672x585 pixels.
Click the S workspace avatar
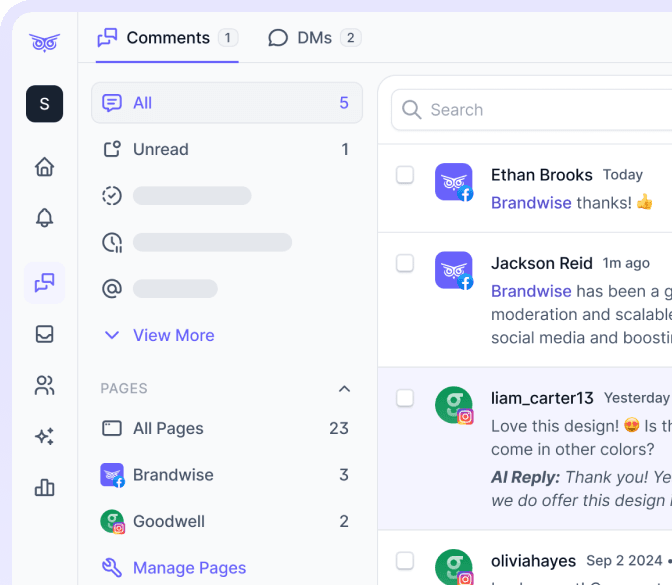(44, 104)
